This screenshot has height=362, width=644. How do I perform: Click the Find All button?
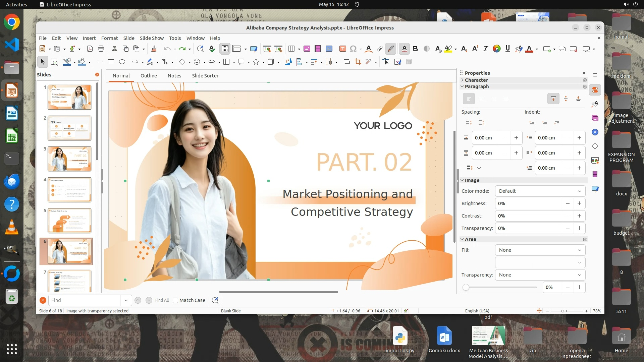tap(162, 300)
